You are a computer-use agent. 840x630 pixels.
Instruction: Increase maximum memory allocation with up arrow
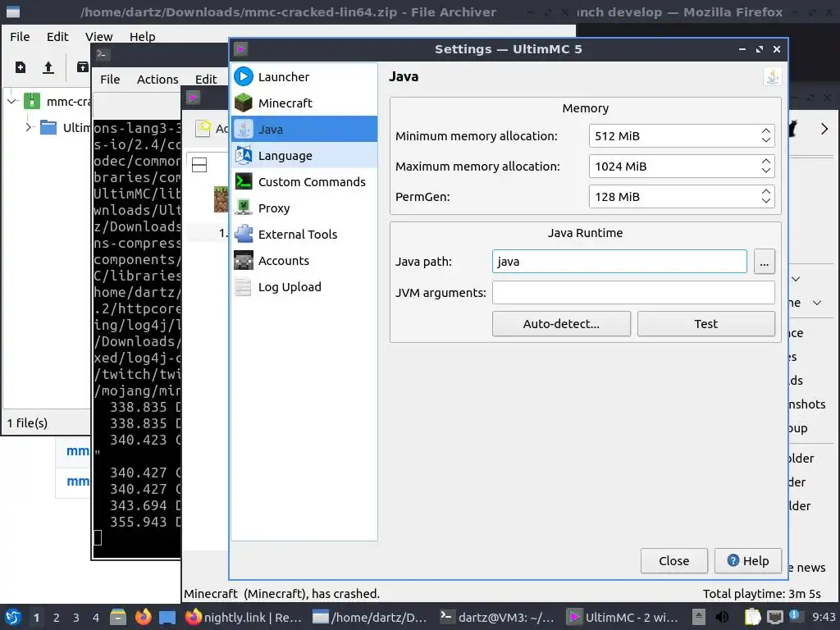766,162
